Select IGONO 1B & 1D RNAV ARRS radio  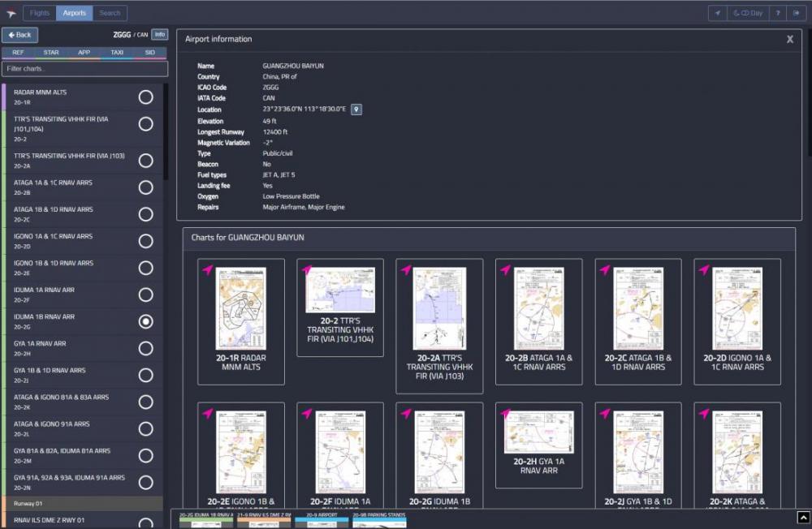tap(145, 268)
